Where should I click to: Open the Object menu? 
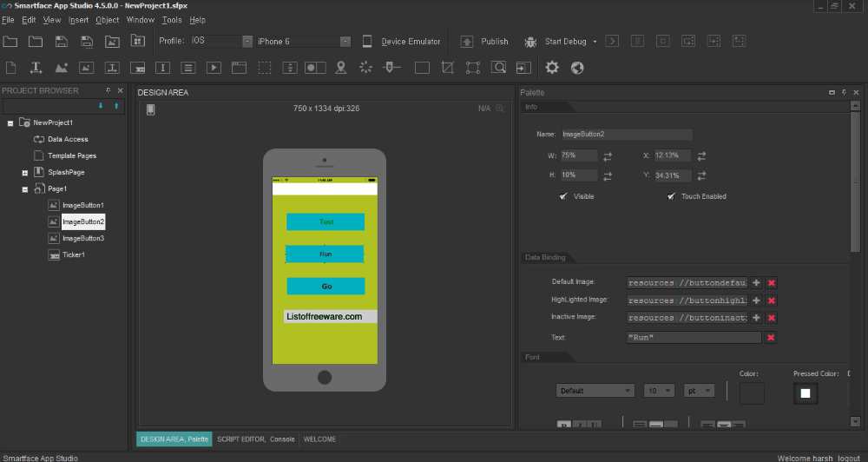(x=108, y=20)
